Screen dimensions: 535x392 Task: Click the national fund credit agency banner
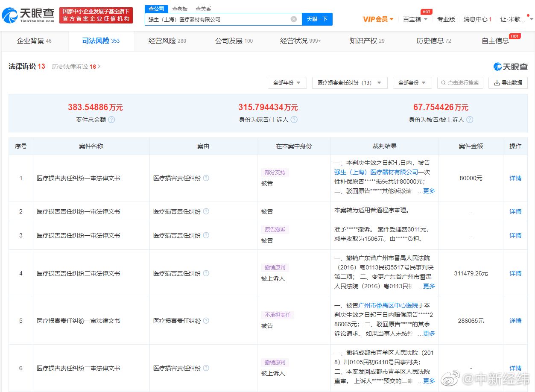(x=96, y=15)
